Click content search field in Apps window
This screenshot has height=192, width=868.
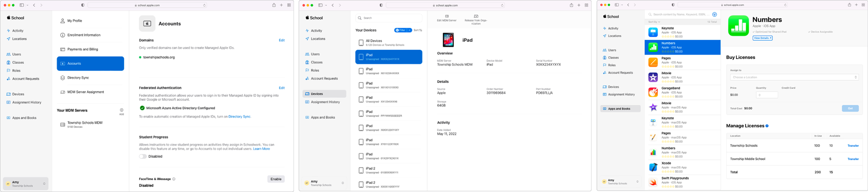tap(679, 14)
